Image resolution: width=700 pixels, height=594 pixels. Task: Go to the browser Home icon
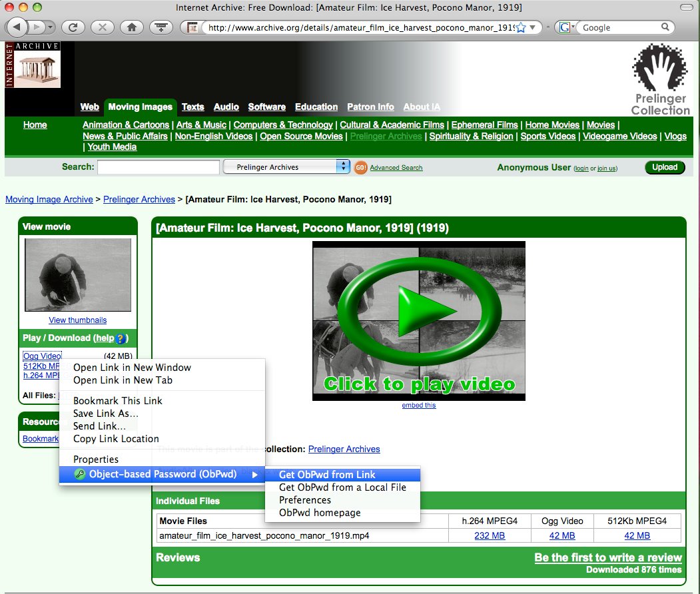coord(132,27)
